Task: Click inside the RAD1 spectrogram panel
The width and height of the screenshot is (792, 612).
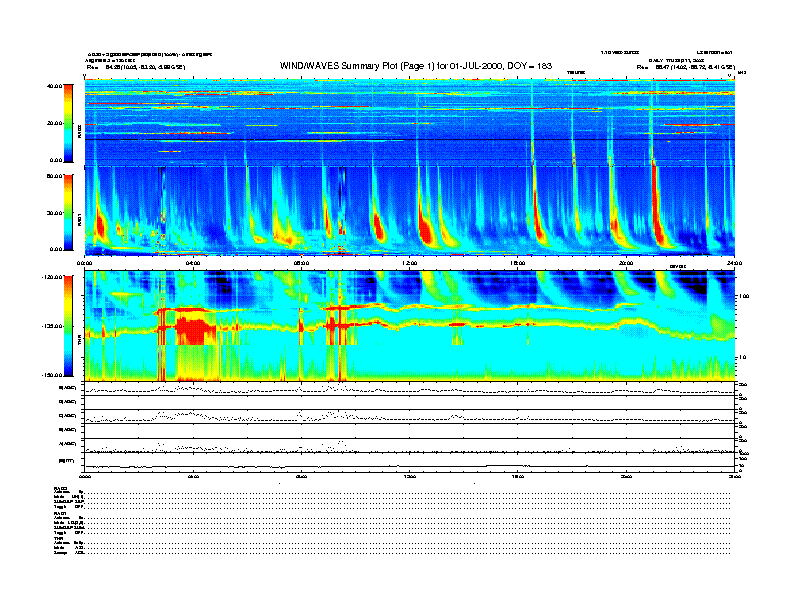Action: tap(410, 211)
